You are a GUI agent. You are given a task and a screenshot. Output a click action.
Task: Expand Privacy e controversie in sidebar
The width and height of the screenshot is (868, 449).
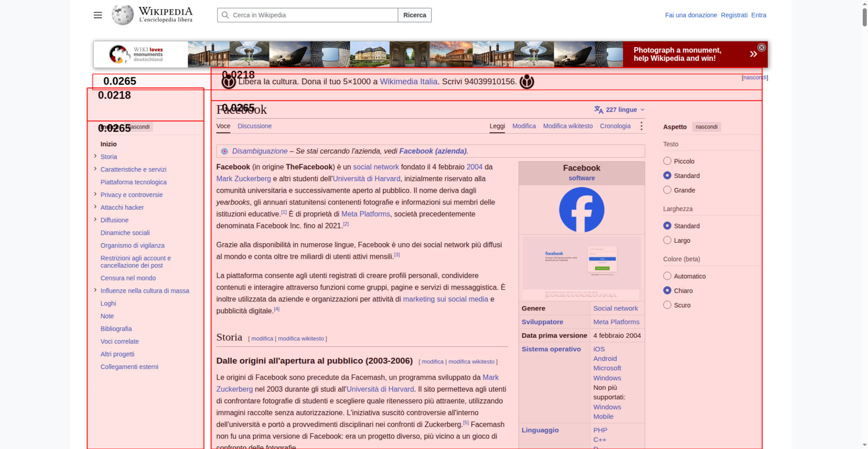click(x=95, y=194)
